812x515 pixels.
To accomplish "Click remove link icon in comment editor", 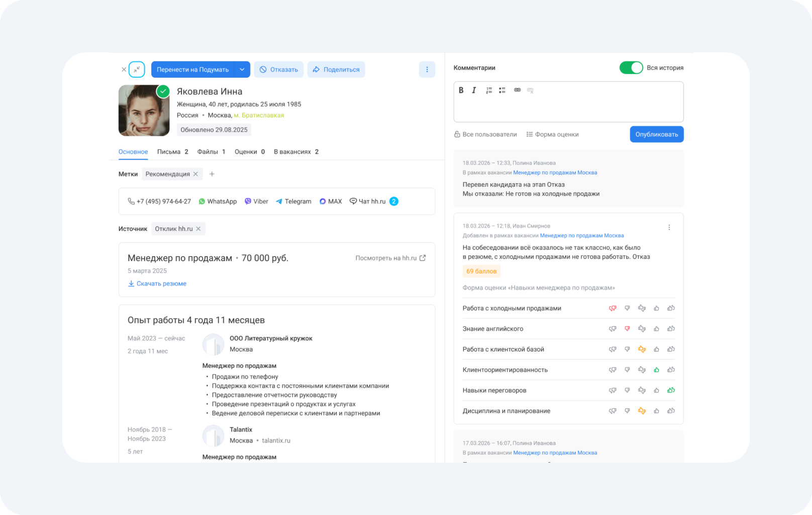I will (x=530, y=90).
